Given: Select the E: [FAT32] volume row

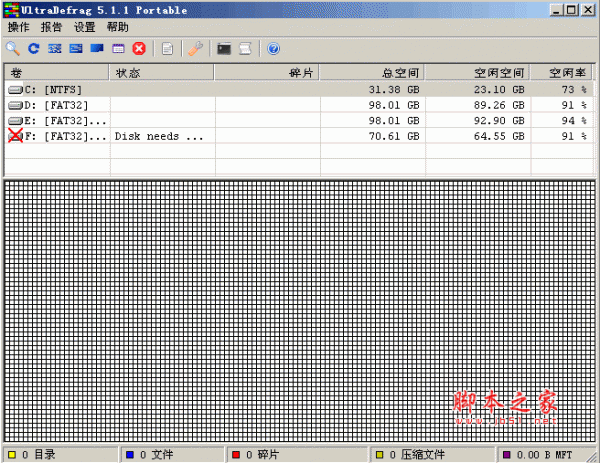Looking at the screenshot, I should coord(299,121).
